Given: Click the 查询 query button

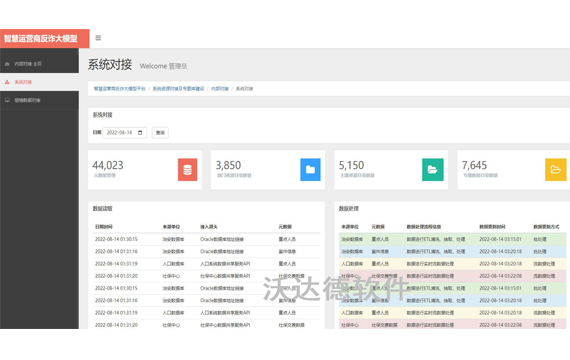Looking at the screenshot, I should coord(160,133).
